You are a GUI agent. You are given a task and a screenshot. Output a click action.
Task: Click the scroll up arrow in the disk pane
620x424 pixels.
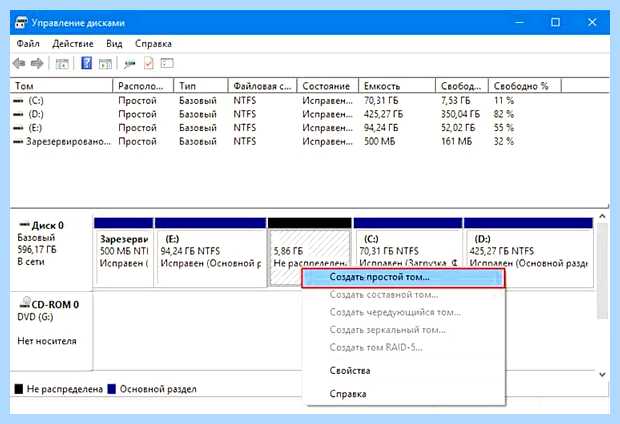pyautogui.click(x=602, y=216)
